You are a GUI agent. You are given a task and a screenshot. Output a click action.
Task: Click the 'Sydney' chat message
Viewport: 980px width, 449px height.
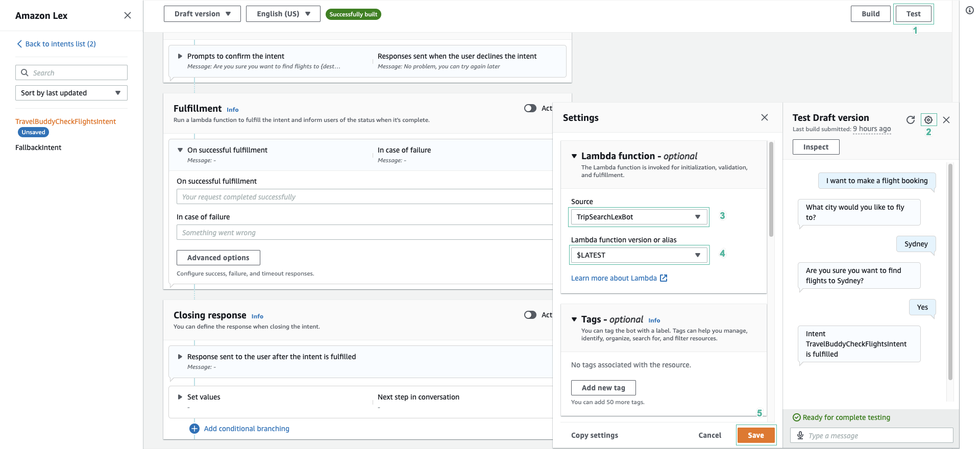click(x=916, y=244)
